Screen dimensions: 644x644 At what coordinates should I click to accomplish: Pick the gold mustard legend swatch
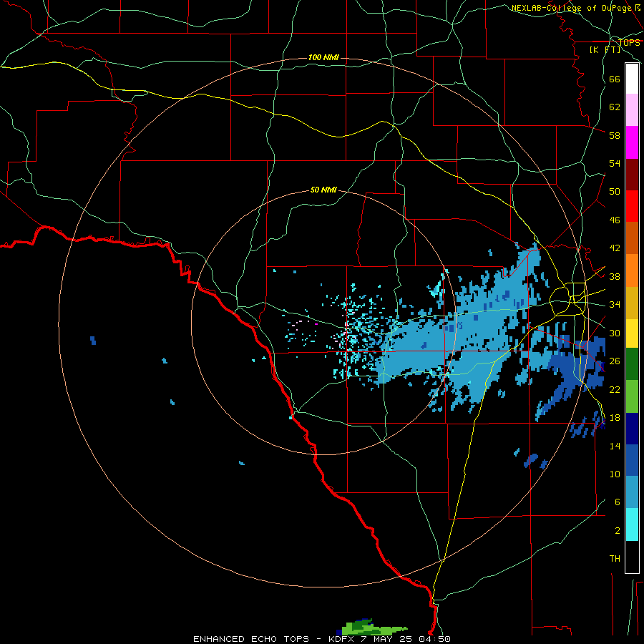(632, 303)
